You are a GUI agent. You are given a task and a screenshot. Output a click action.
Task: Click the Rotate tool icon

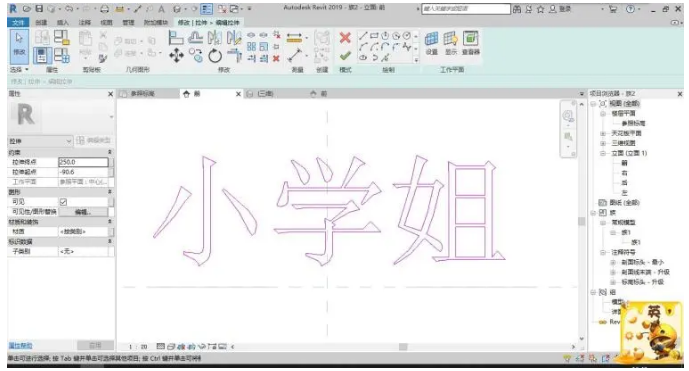click(x=215, y=56)
